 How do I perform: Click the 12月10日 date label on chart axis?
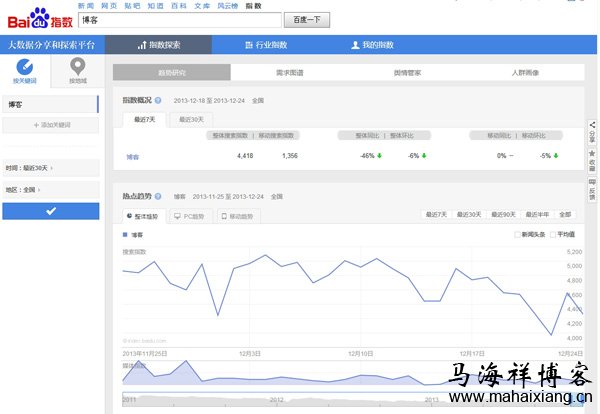[360, 354]
